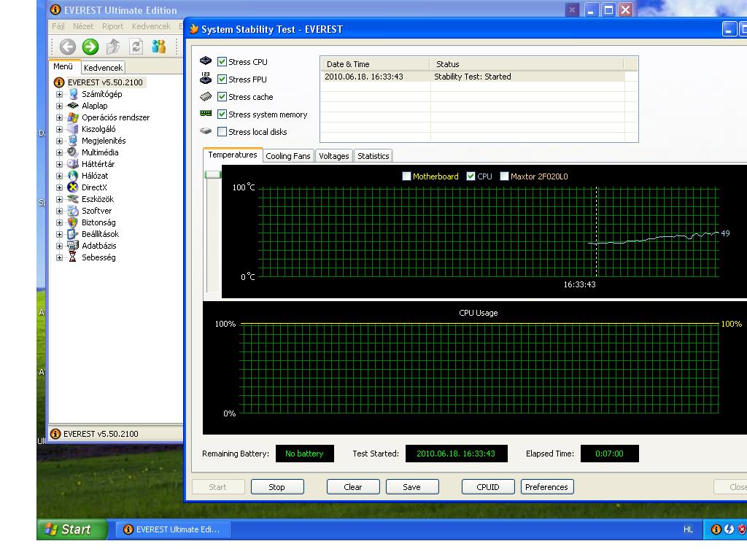Open the Windows Start button
The width and height of the screenshot is (747, 560).
pyautogui.click(x=71, y=529)
